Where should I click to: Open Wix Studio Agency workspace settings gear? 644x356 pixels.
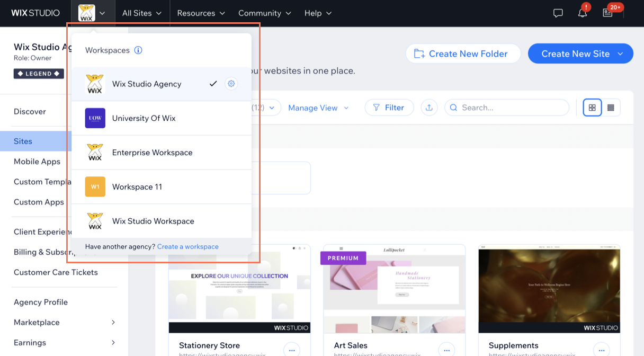click(x=231, y=84)
